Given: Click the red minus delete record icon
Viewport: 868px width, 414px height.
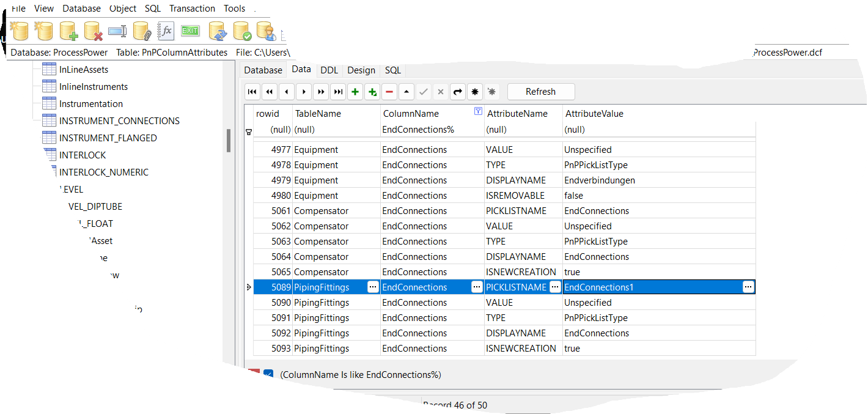Looking at the screenshot, I should click(x=389, y=91).
